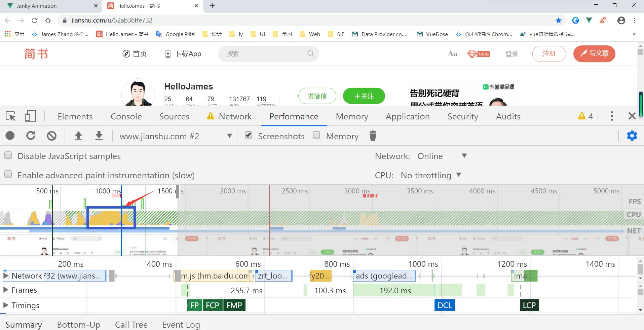Viewport: 644px width, 330px height.
Task: Expand the Network track
Action: 6,276
